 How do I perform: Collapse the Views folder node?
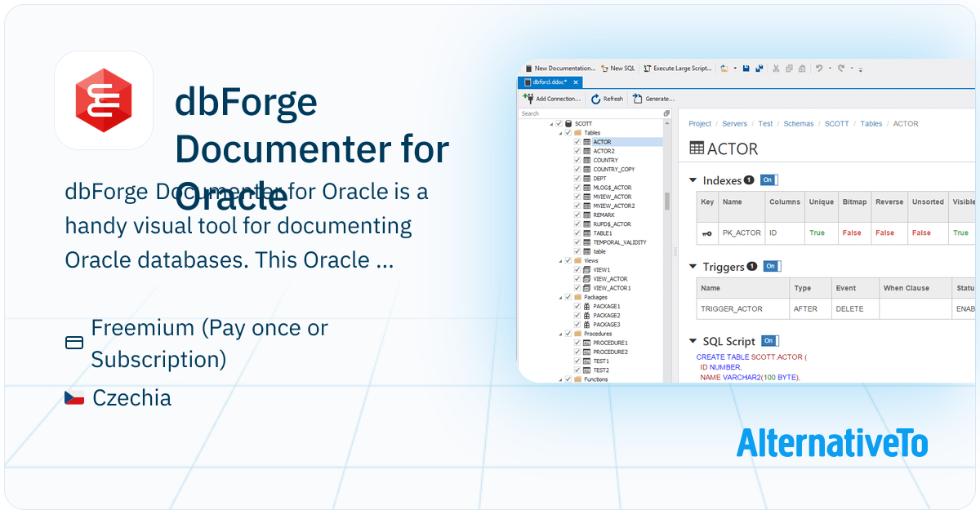click(x=559, y=260)
